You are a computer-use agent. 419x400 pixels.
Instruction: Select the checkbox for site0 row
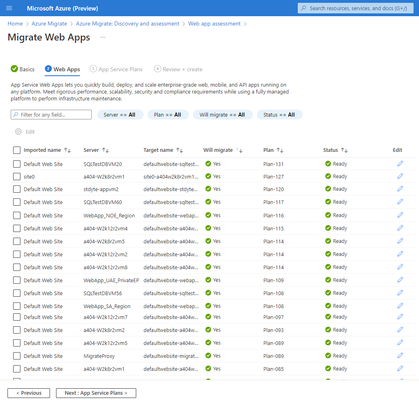click(17, 176)
